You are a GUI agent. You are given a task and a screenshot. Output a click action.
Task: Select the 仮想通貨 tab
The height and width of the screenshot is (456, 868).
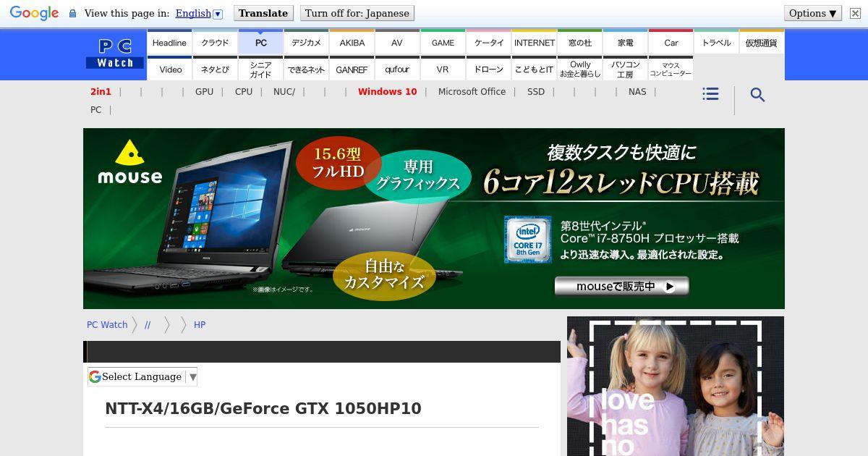762,43
